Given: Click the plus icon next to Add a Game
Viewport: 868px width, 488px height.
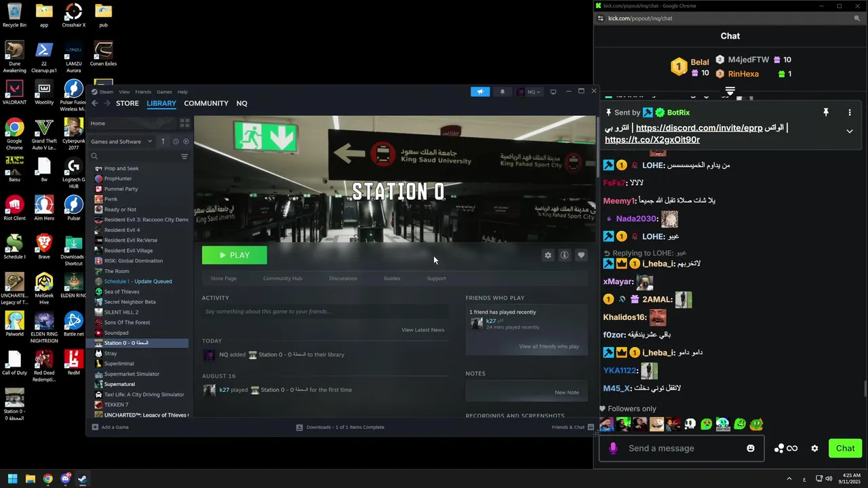Looking at the screenshot, I should coord(95,427).
